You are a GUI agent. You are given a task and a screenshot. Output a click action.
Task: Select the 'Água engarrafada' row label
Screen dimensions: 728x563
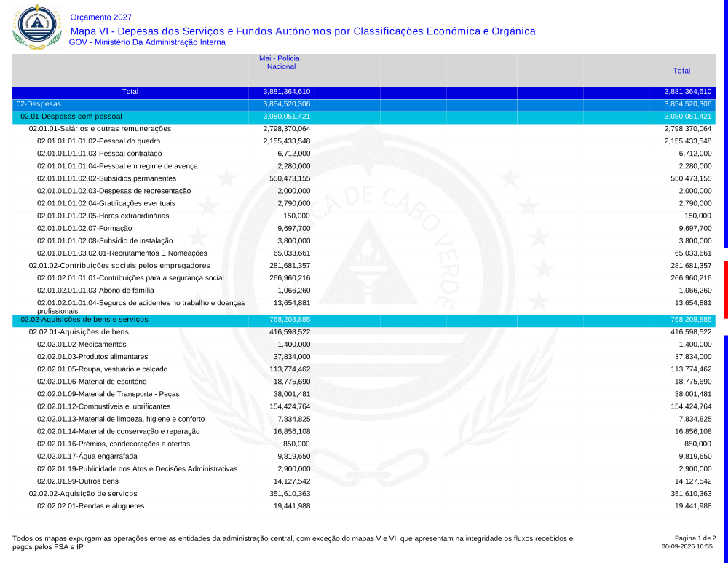point(87,457)
